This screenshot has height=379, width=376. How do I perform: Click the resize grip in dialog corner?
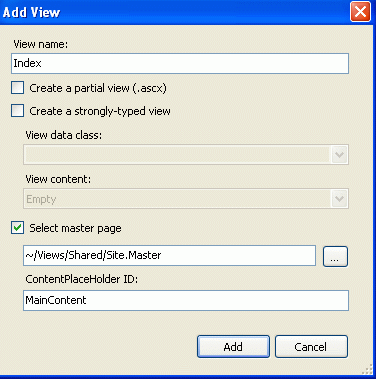367,369
